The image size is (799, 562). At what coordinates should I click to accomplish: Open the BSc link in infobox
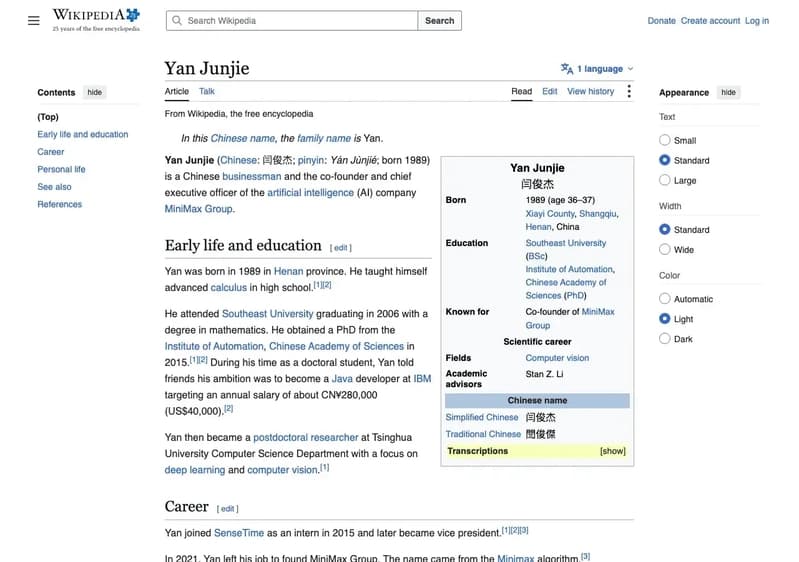pos(536,256)
